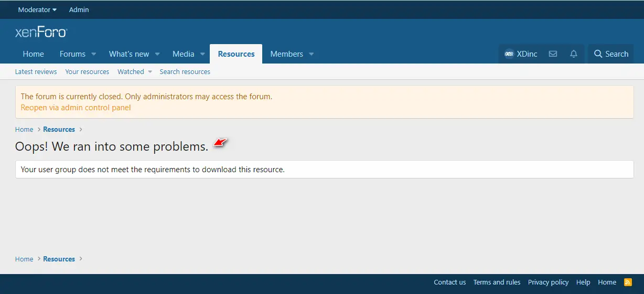Click Resources in the top breadcrumb

tap(59, 129)
